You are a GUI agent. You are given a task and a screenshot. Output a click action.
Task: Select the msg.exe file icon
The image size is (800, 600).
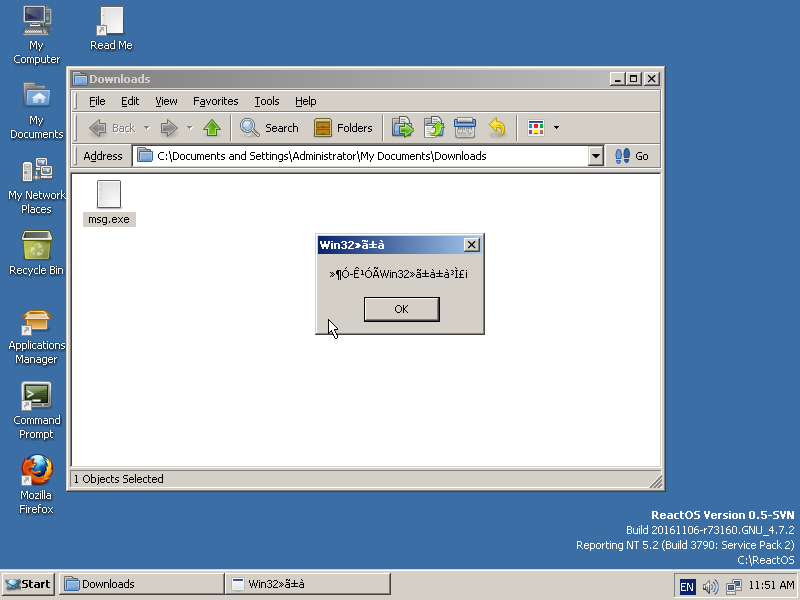coord(109,203)
